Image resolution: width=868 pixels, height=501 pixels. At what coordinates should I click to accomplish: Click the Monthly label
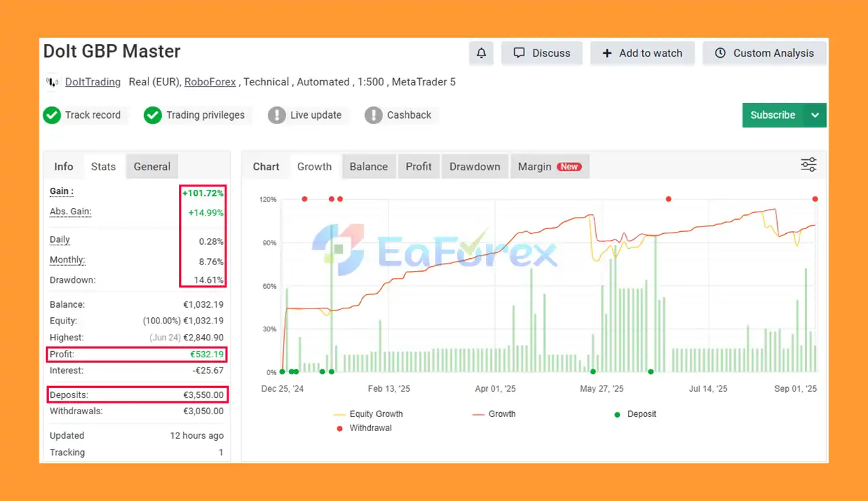pyautogui.click(x=67, y=260)
